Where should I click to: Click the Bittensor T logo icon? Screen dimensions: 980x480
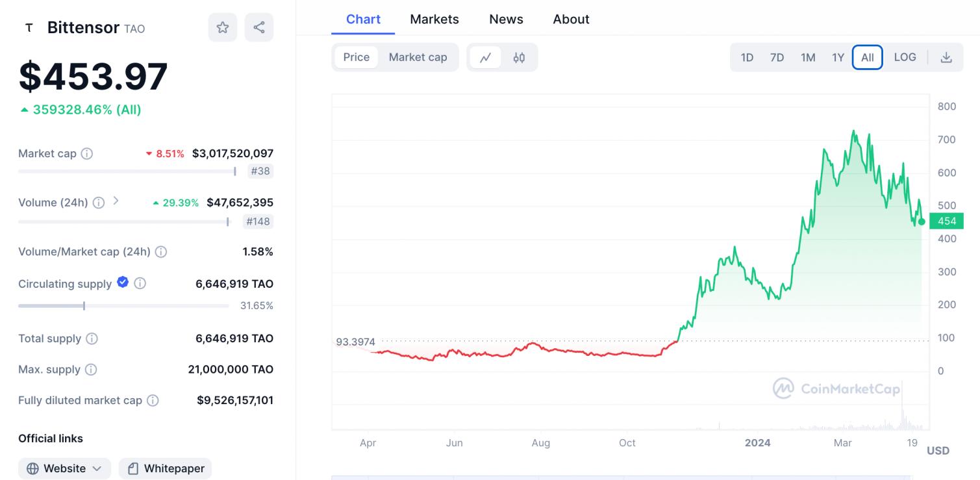[29, 27]
